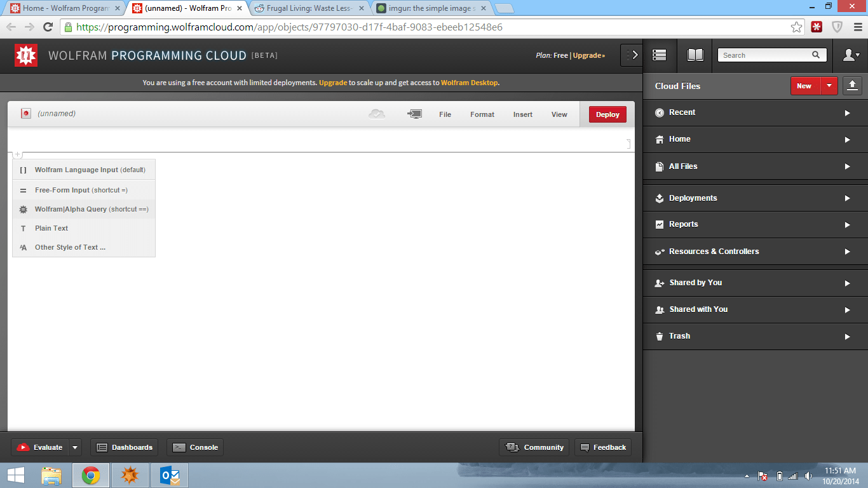Viewport: 868px width, 488px height.
Task: Click the unnamed notebook file icon
Action: 26,114
